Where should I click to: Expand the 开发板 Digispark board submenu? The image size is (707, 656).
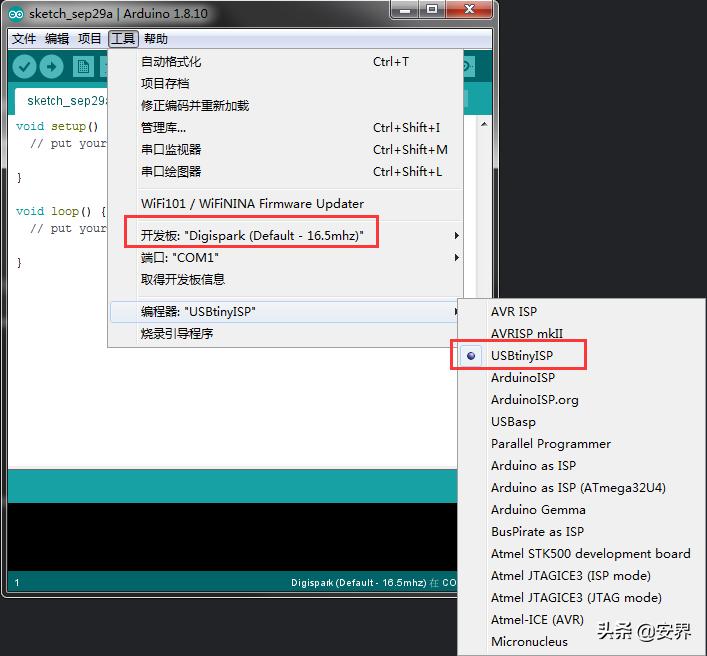coord(286,235)
